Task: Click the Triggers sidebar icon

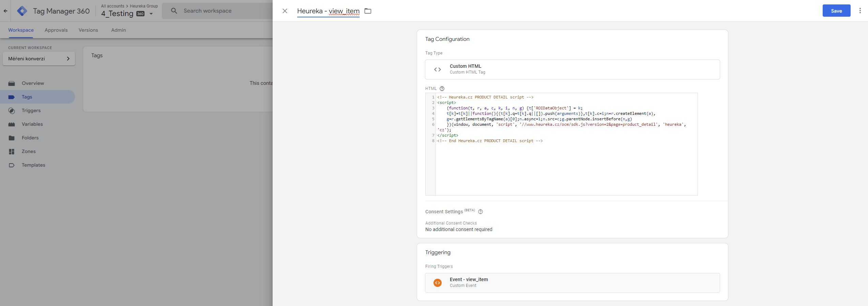Action: pos(12,110)
